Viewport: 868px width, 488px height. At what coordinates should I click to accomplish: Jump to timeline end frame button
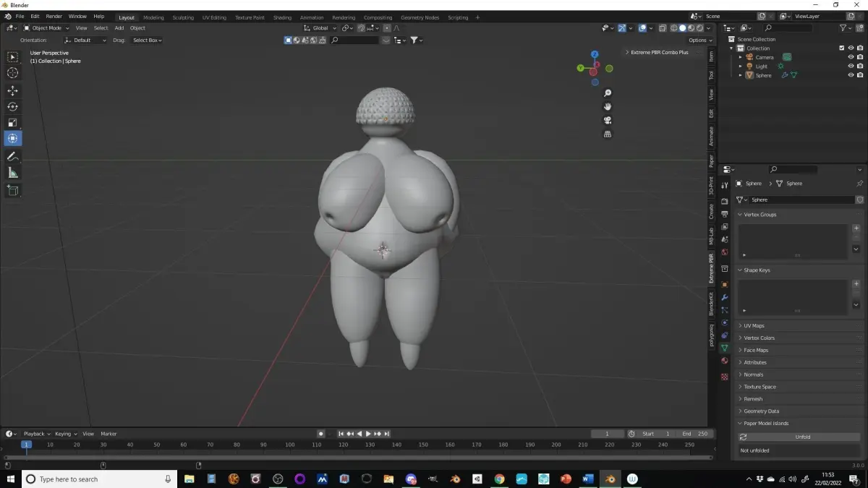click(x=387, y=434)
